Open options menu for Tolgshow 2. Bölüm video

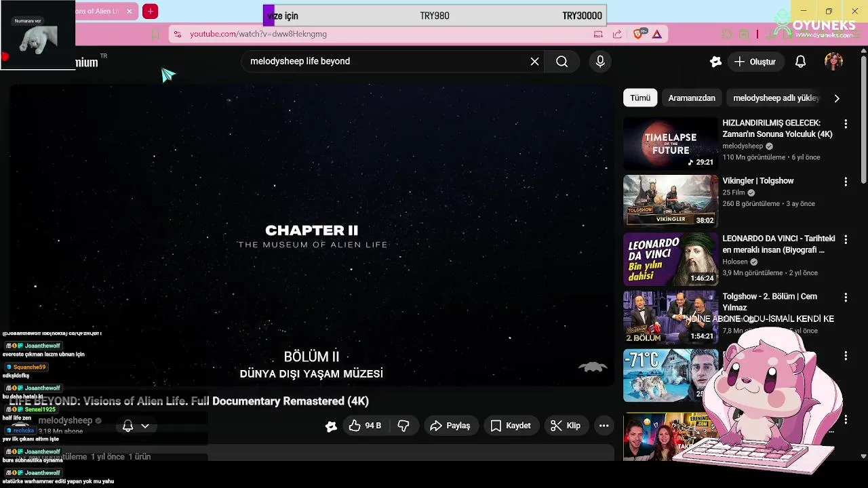[x=846, y=298]
